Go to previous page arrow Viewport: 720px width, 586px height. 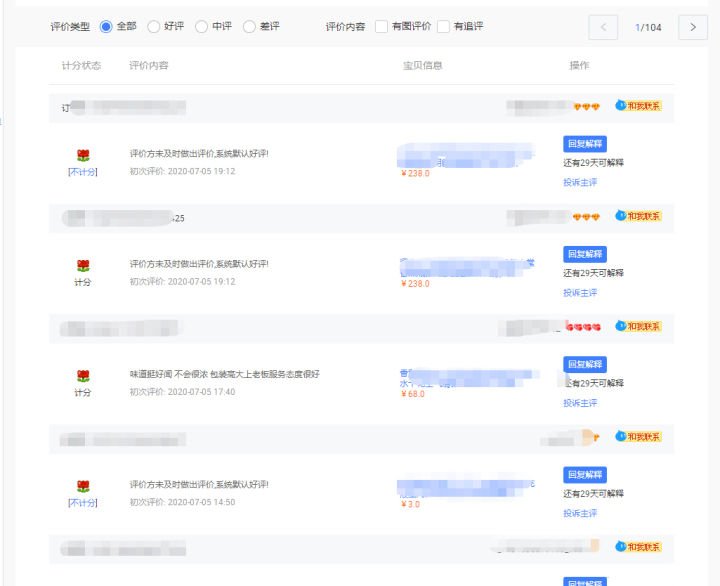click(603, 27)
